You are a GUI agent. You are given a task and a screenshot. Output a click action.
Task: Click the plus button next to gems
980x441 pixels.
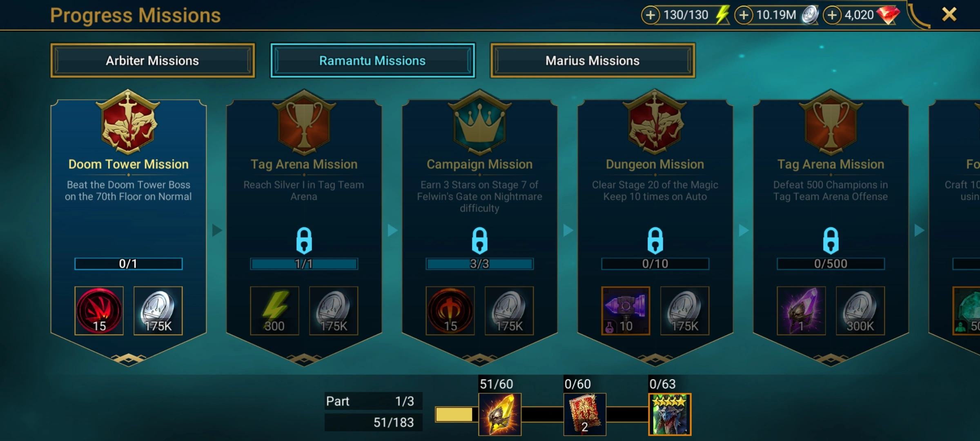pos(832,15)
